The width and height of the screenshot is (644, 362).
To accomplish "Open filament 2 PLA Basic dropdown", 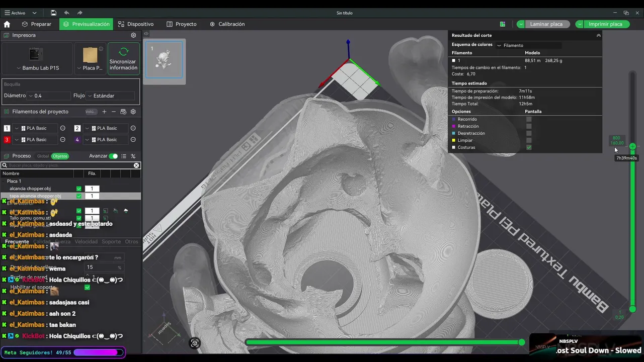I will click(105, 128).
